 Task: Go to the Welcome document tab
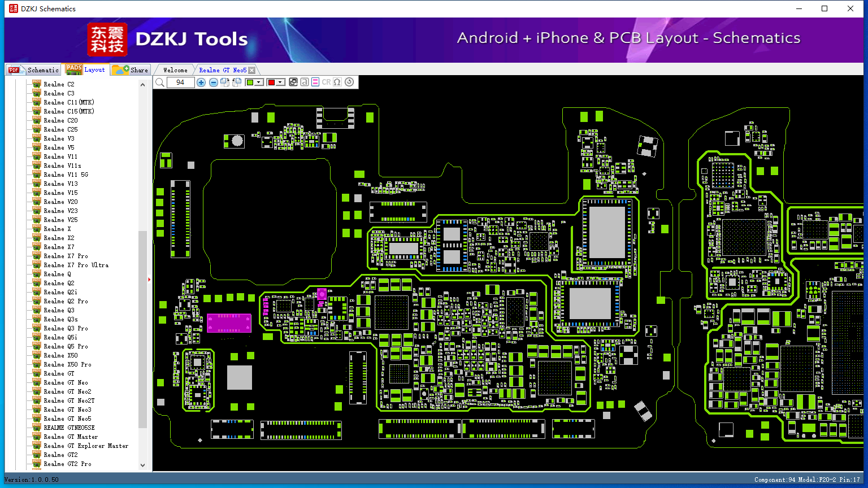(175, 70)
